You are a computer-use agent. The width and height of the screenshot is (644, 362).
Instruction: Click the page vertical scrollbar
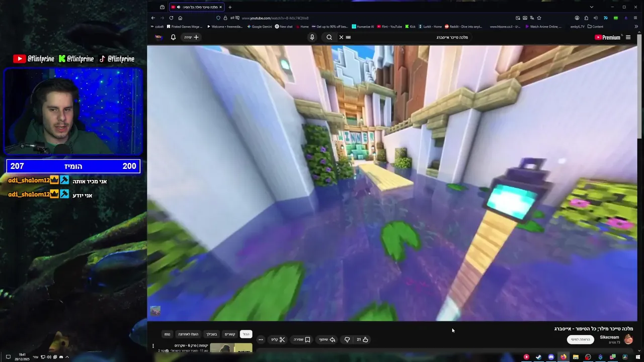(639, 85)
